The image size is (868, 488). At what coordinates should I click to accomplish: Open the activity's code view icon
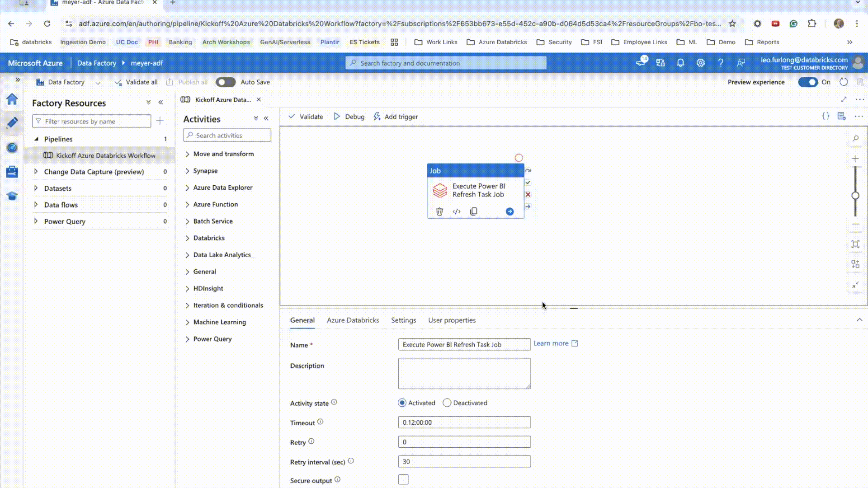[x=457, y=211]
